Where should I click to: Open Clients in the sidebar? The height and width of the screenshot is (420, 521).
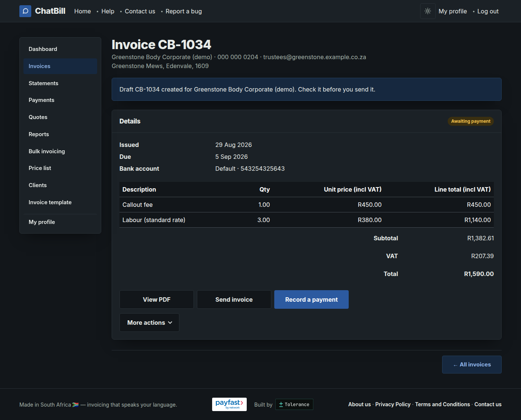pyautogui.click(x=60, y=185)
